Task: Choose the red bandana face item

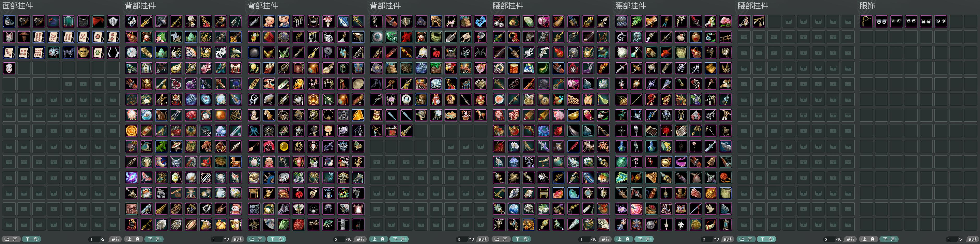Action: click(x=98, y=21)
